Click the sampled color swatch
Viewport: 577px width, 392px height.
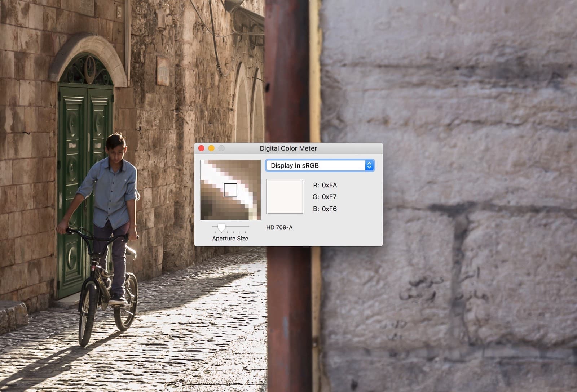click(285, 196)
